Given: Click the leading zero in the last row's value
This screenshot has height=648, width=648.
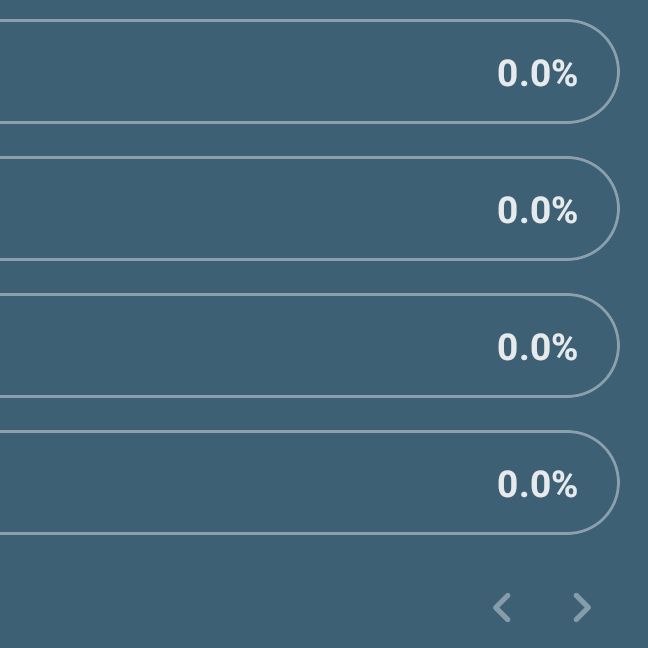Looking at the screenshot, I should point(508,484).
